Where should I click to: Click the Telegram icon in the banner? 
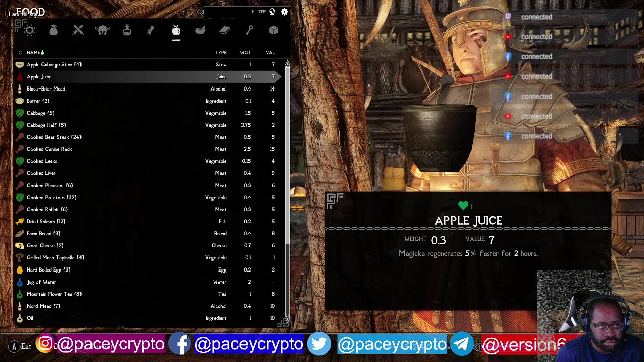462,344
